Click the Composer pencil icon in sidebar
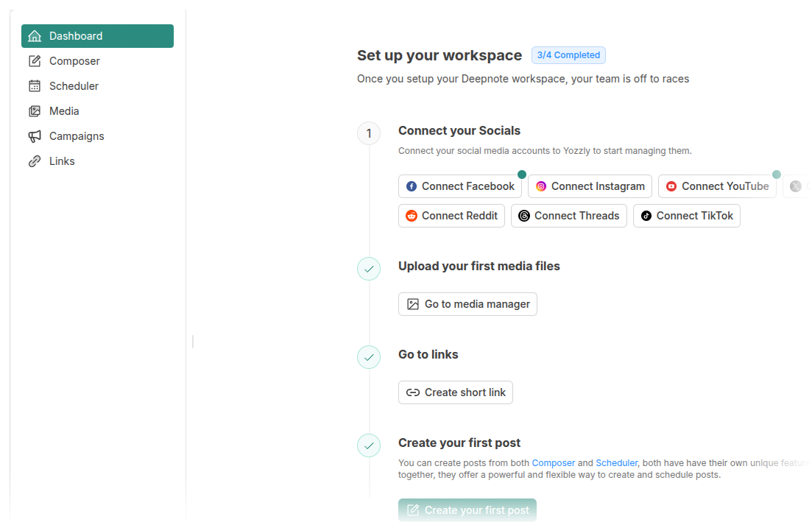 coord(35,61)
